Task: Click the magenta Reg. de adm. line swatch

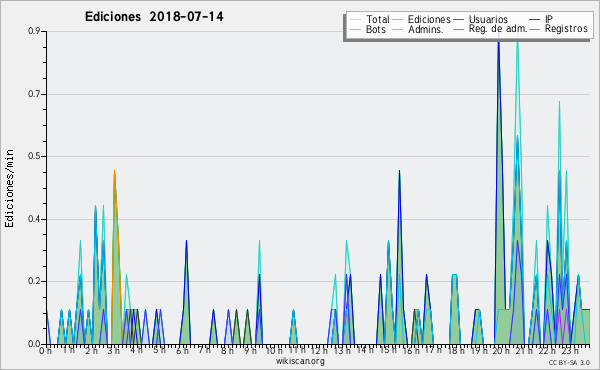Action: [458, 29]
